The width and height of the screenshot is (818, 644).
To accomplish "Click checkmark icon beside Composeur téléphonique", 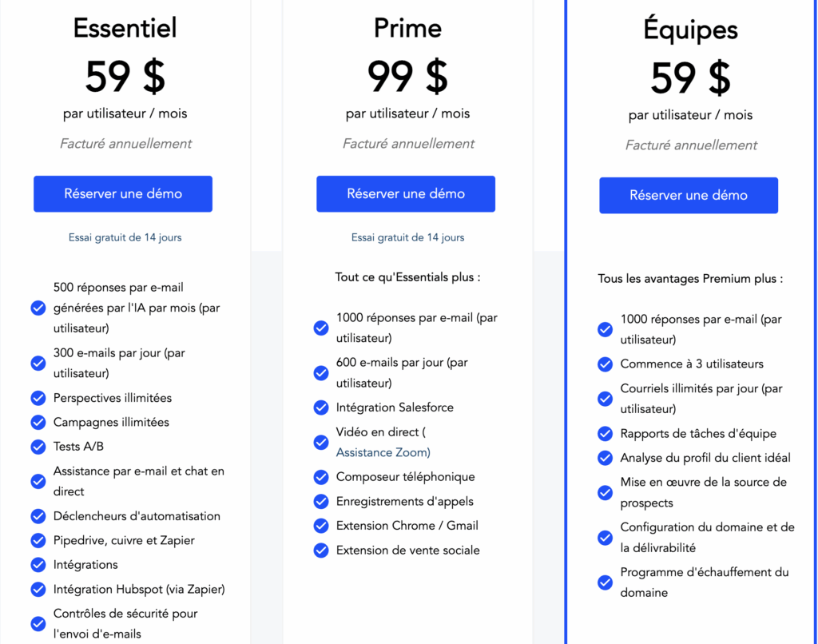I will pyautogui.click(x=321, y=477).
